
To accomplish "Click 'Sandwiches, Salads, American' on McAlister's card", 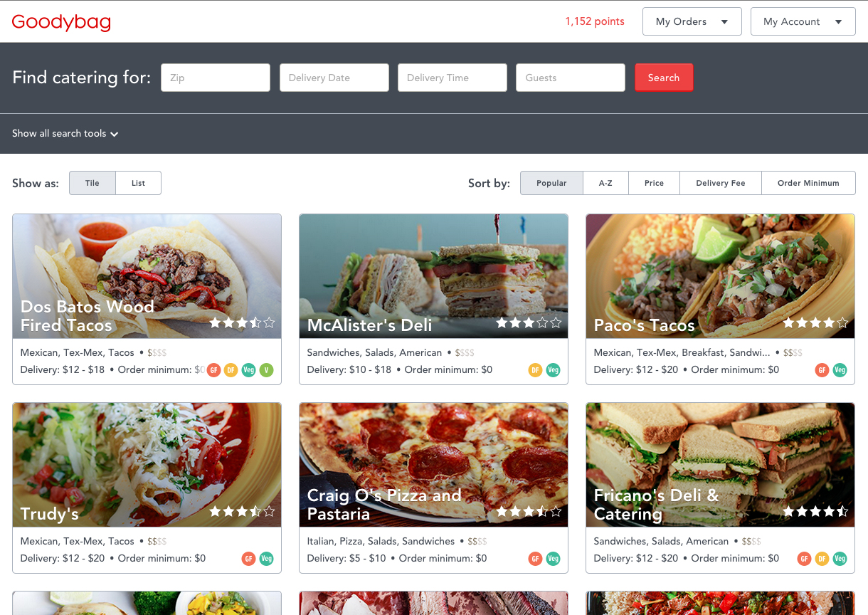I will pyautogui.click(x=375, y=353).
